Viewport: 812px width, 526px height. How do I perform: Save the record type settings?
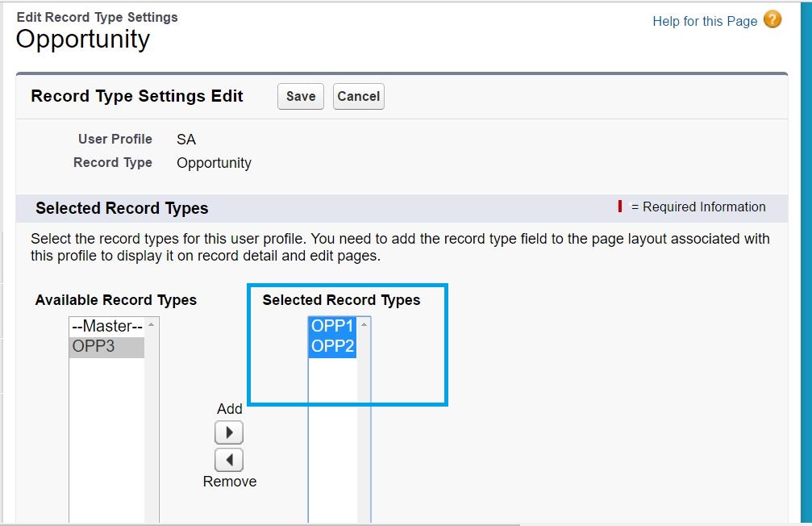point(301,96)
